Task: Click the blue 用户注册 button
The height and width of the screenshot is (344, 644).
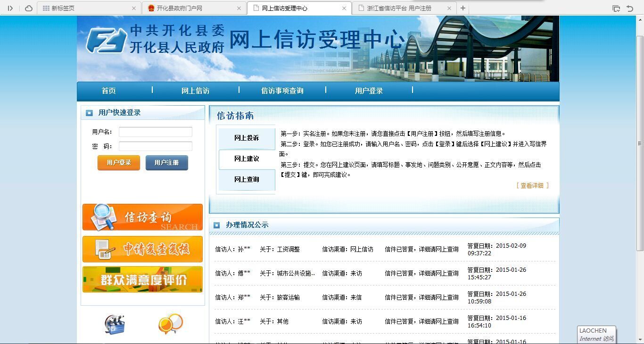Action: 167,162
